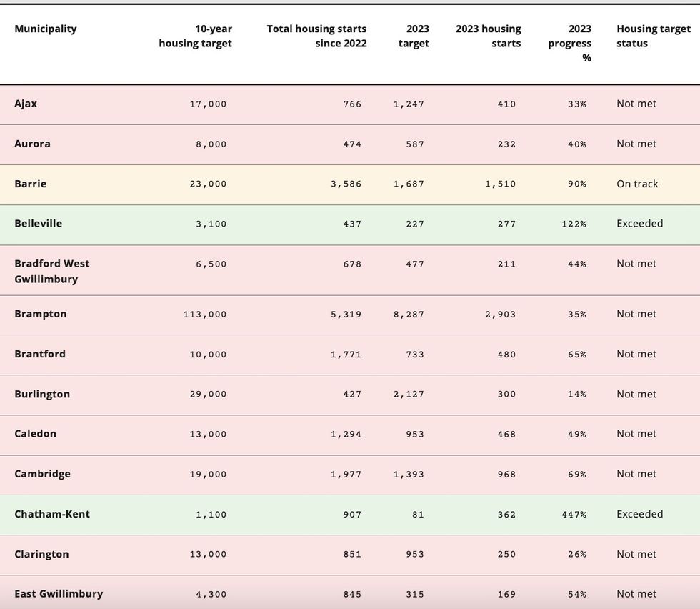The height and width of the screenshot is (609, 700).
Task: Select the Ajax municipality name
Action: point(26,104)
